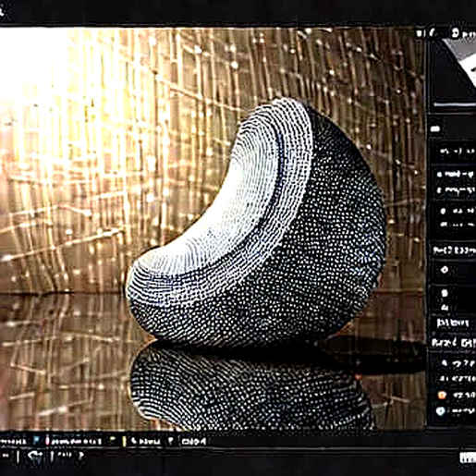Toggle the diamond-shaped marker in right panel
The image size is (476, 476).
(445, 270)
